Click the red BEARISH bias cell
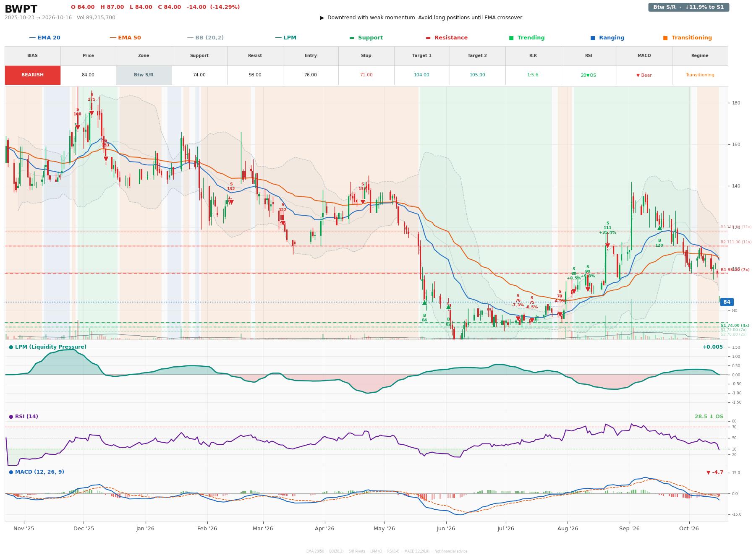 pos(33,75)
